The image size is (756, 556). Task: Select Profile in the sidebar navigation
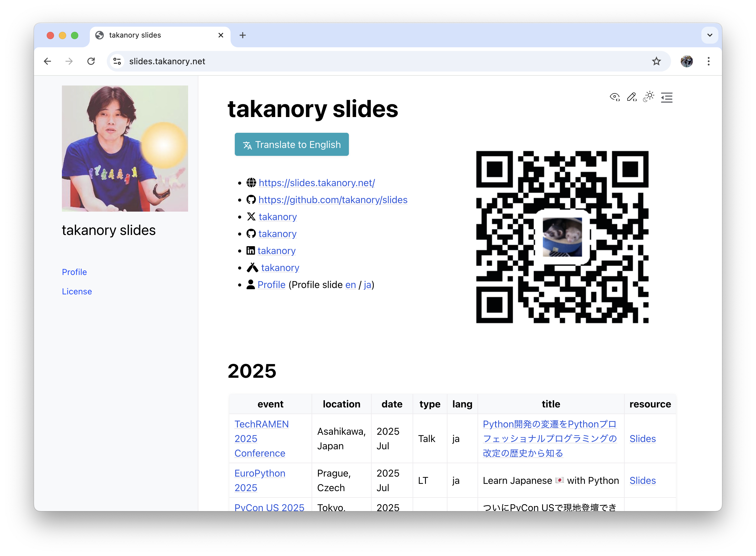(74, 272)
